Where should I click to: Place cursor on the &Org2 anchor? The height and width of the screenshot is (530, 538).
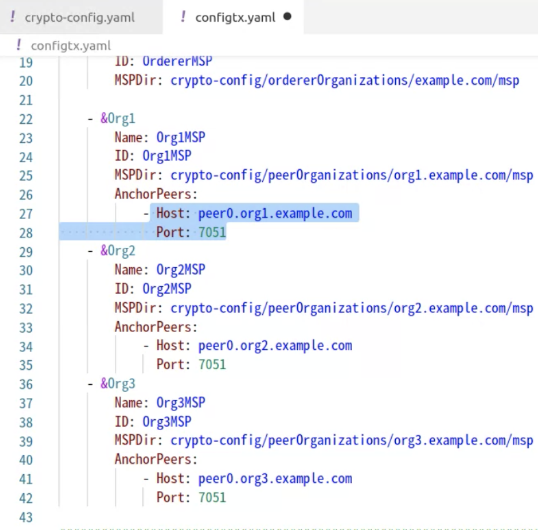click(118, 251)
